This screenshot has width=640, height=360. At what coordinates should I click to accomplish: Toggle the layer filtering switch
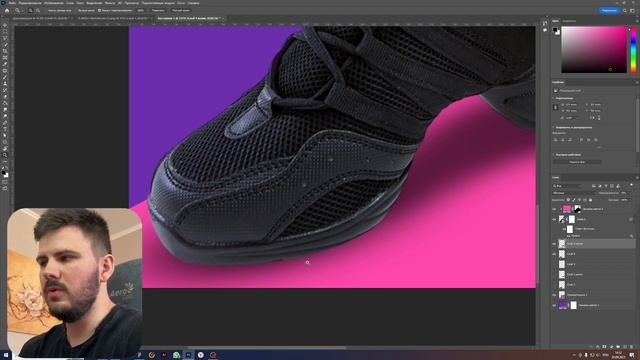coord(631,186)
